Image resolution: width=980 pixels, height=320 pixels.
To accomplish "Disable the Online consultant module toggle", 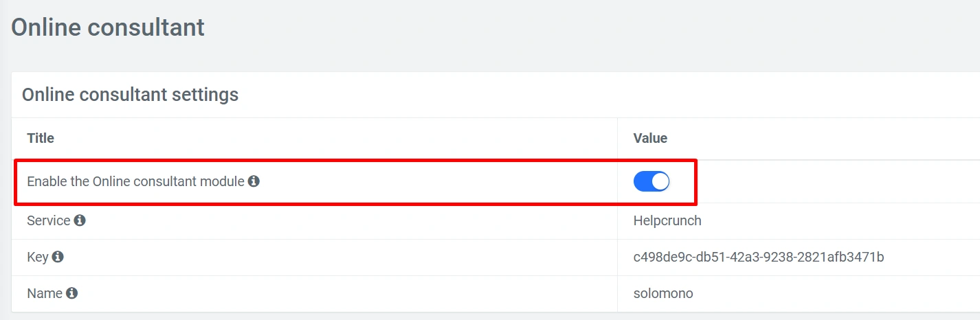I will (651, 181).
